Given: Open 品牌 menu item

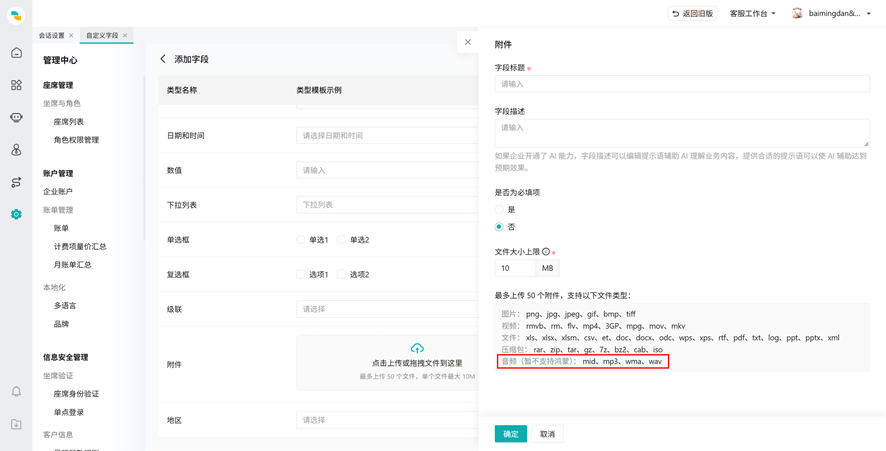Looking at the screenshot, I should point(62,324).
